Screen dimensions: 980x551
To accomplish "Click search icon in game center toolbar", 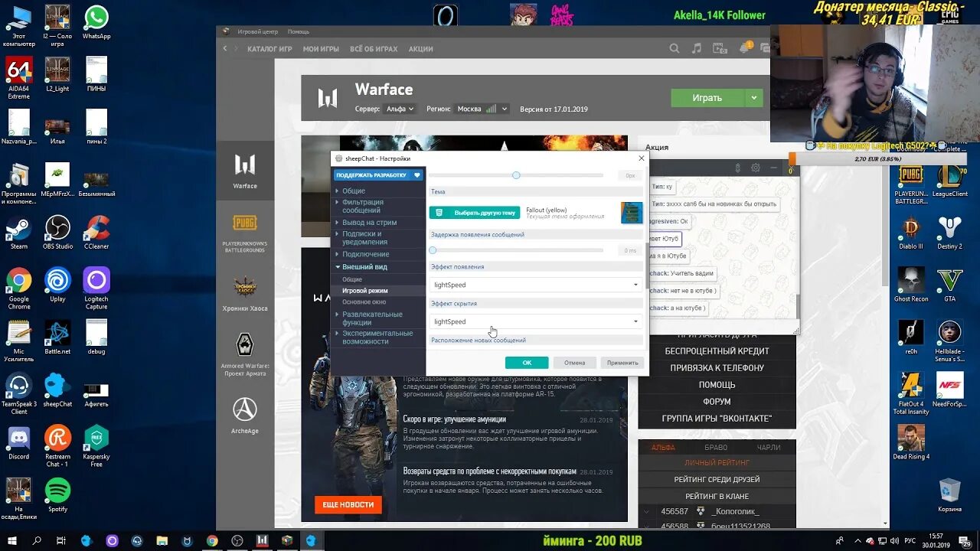I will [674, 48].
